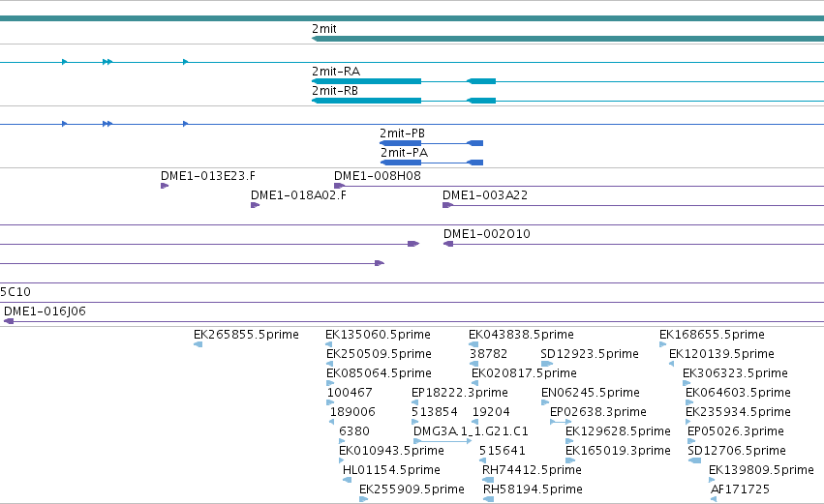The image size is (824, 504).
Task: Select the 38782 feature label
Action: tap(489, 354)
